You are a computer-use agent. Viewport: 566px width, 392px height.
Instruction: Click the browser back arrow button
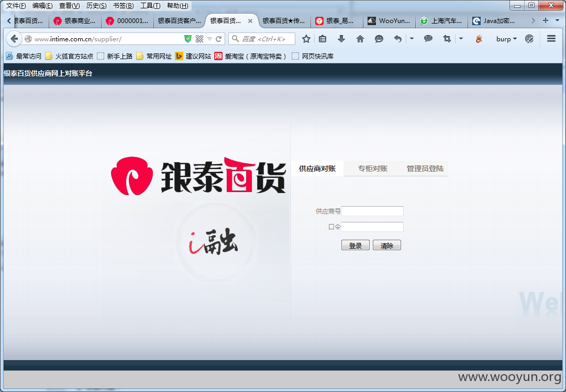(14, 39)
